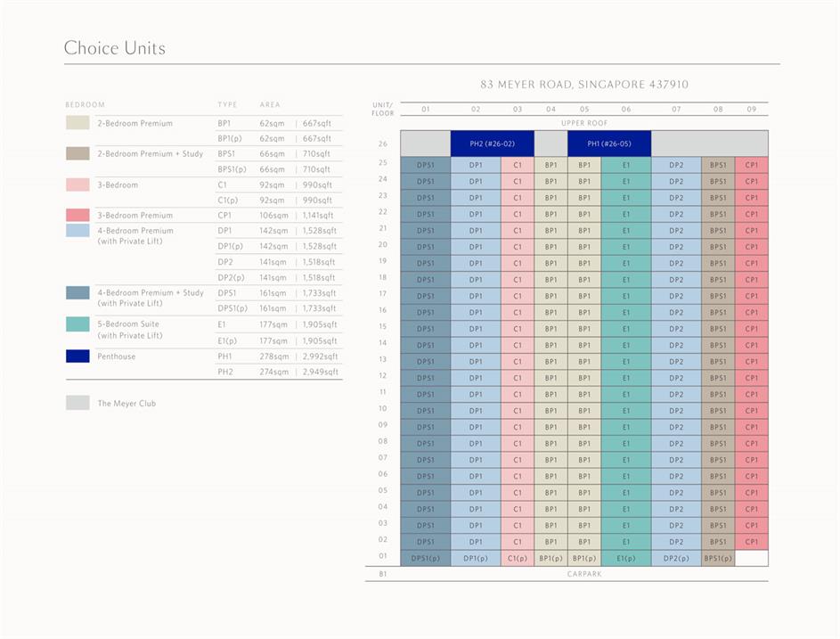
Task: Select the PH2 (#26-02) penthouse unit cell
Action: coord(492,143)
